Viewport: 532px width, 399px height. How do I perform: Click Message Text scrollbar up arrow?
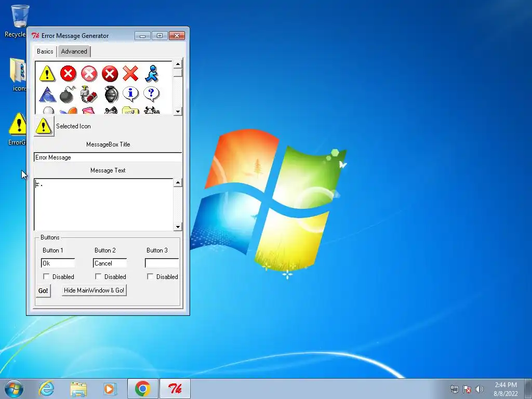(x=178, y=182)
